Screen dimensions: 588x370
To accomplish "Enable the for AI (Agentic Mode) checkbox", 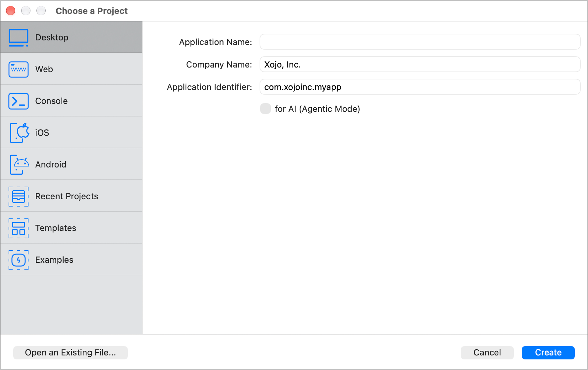I will [266, 109].
